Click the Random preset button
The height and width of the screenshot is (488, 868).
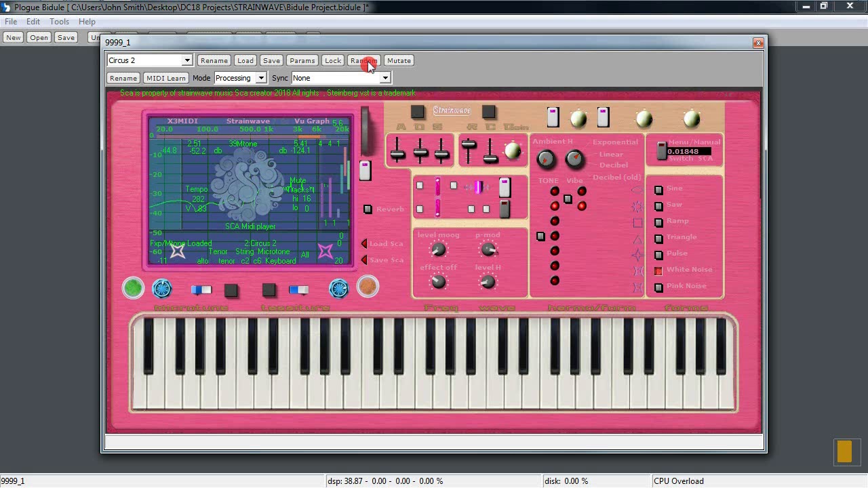coord(363,60)
